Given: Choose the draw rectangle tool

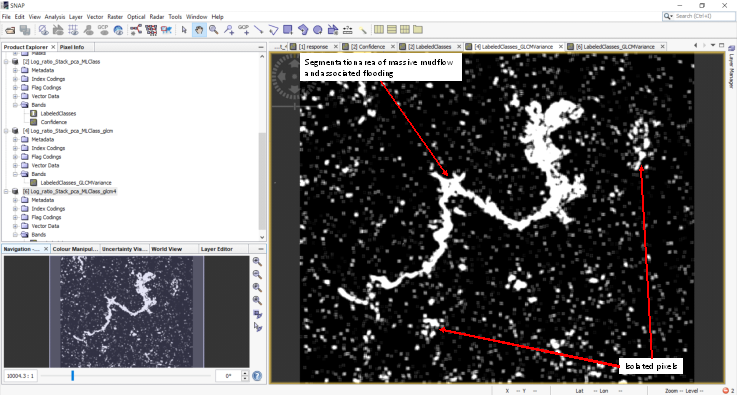Looking at the screenshot, I should click(x=288, y=30).
